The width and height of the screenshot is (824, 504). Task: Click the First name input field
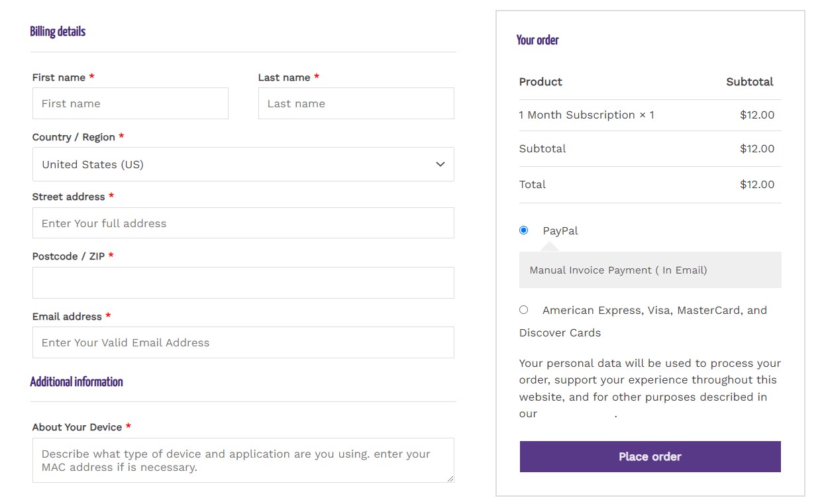(130, 103)
